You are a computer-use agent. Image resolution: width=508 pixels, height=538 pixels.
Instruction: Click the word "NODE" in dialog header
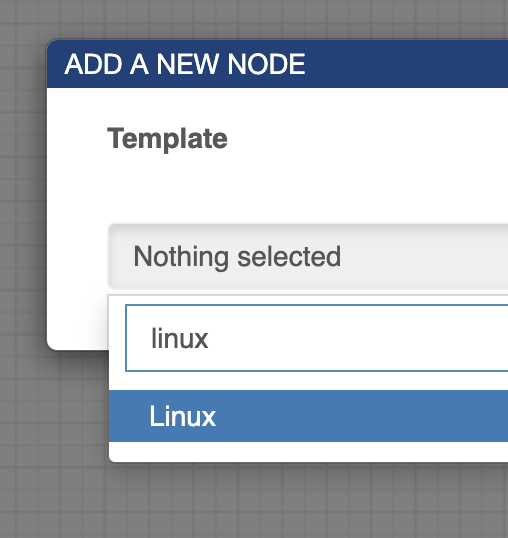[266, 64]
